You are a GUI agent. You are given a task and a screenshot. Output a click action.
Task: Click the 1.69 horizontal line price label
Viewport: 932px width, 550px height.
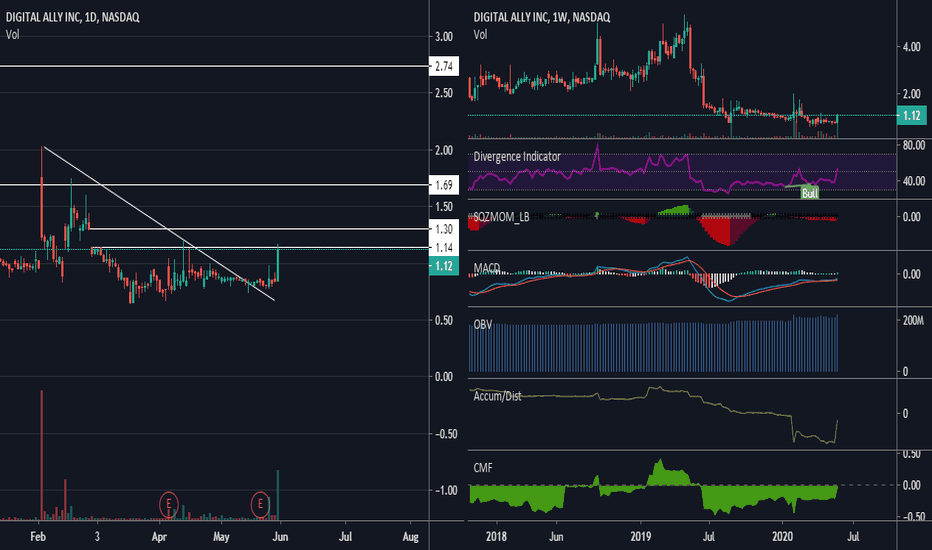tap(443, 185)
